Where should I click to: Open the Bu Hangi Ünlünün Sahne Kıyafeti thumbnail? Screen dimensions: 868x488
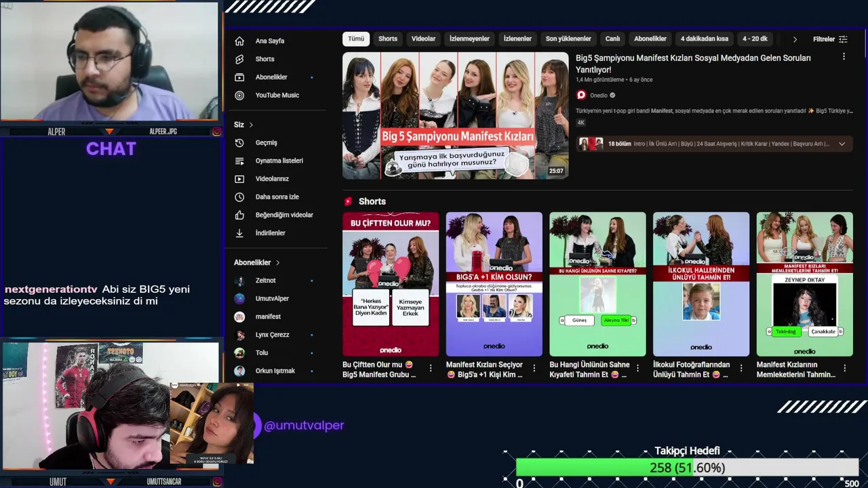(x=597, y=284)
